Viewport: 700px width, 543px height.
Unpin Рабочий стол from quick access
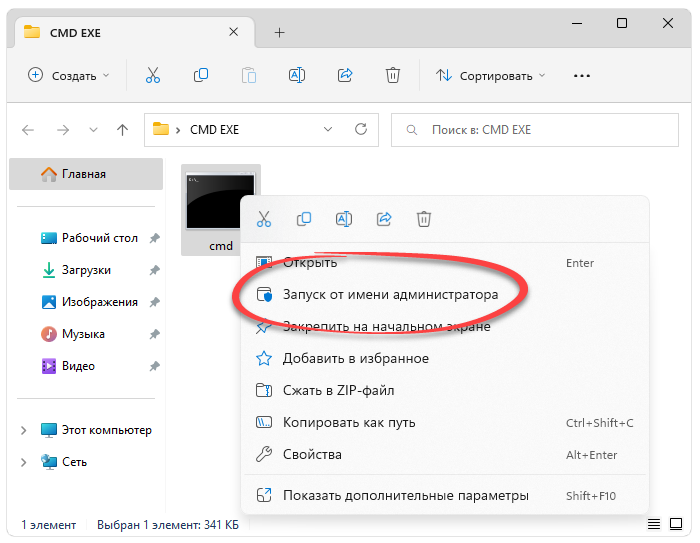pyautogui.click(x=154, y=238)
